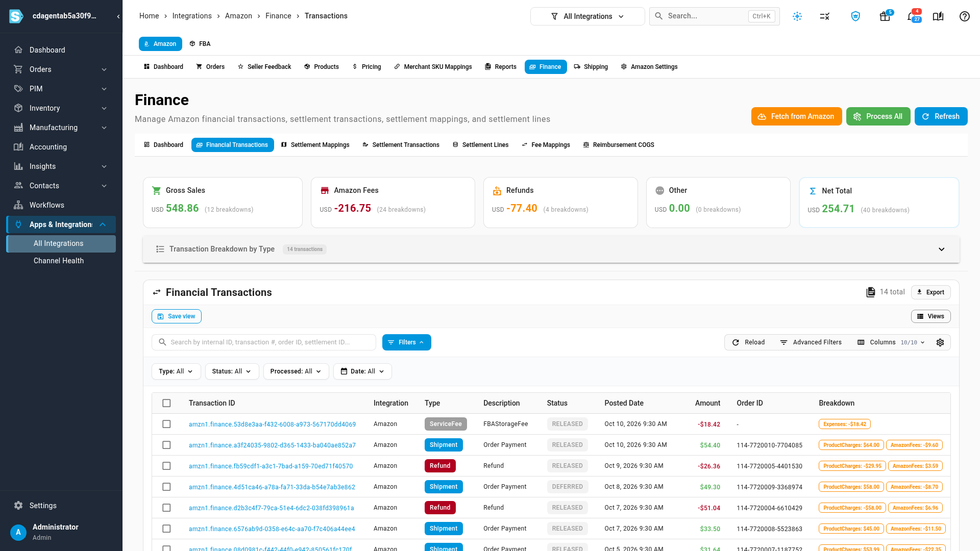The width and height of the screenshot is (980, 551).
Task: Toggle the select-all transactions checkbox
Action: click(x=166, y=403)
